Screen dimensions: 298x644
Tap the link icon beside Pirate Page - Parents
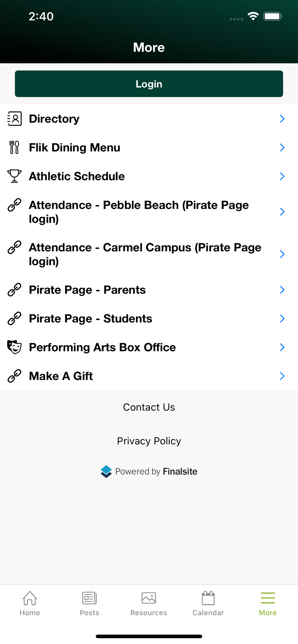(x=15, y=290)
